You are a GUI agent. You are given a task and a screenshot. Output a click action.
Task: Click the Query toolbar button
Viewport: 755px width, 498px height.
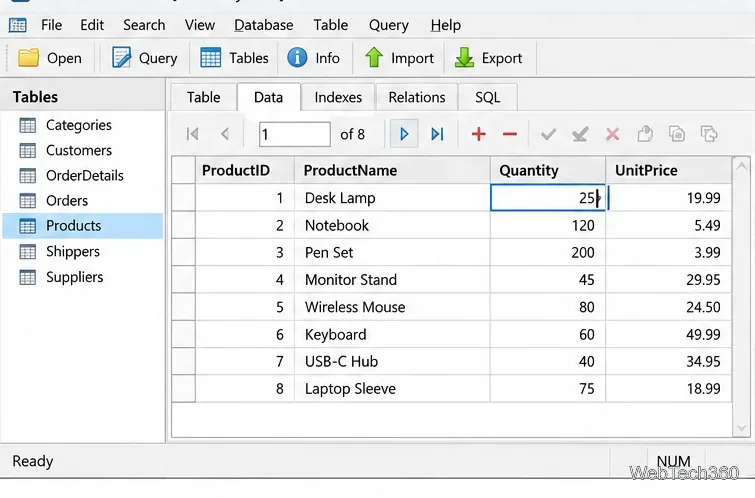[x=144, y=58]
